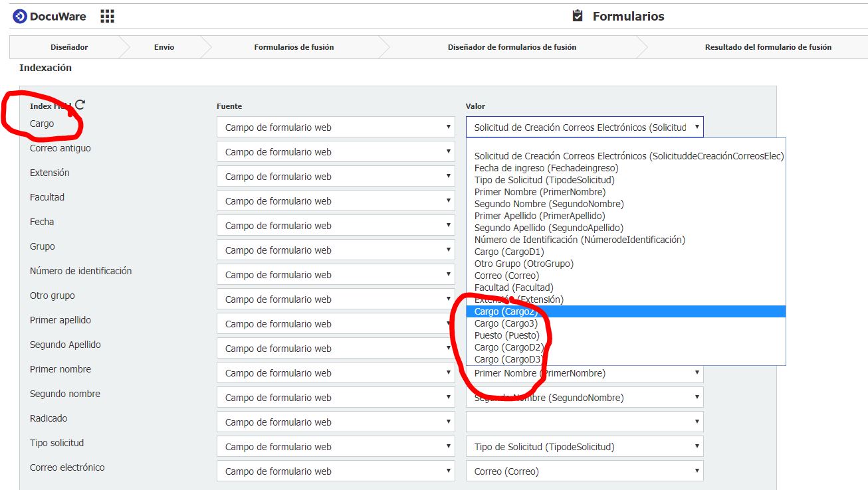Open Resultado del formulario de fusión tab
The height and width of the screenshot is (490, 868).
pyautogui.click(x=768, y=47)
